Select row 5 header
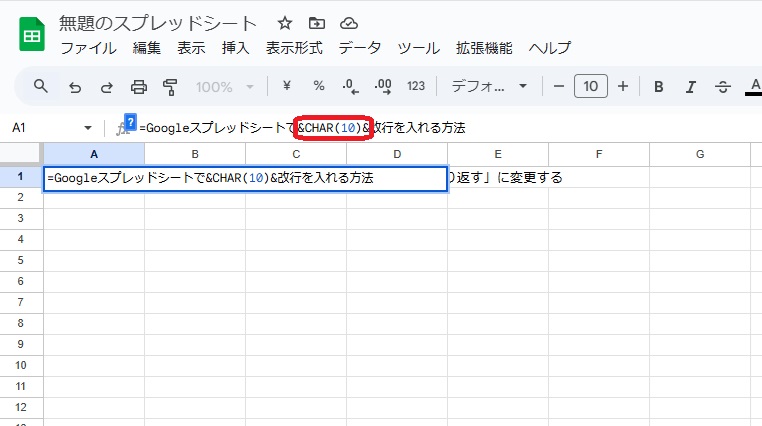The height and width of the screenshot is (426, 762). [x=20, y=260]
